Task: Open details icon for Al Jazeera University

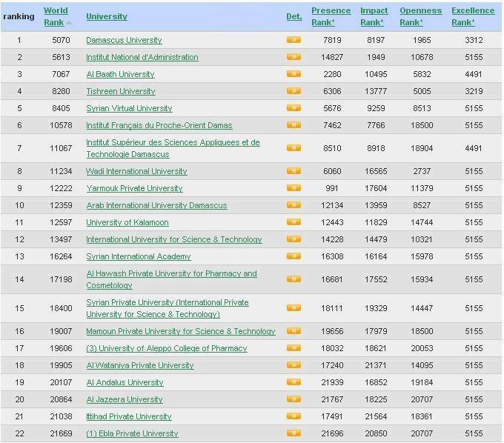Action: tap(294, 399)
